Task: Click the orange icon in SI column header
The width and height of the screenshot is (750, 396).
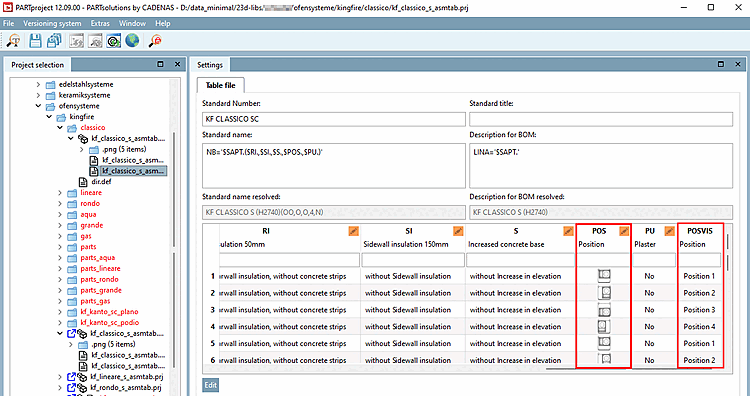Action: (458, 231)
